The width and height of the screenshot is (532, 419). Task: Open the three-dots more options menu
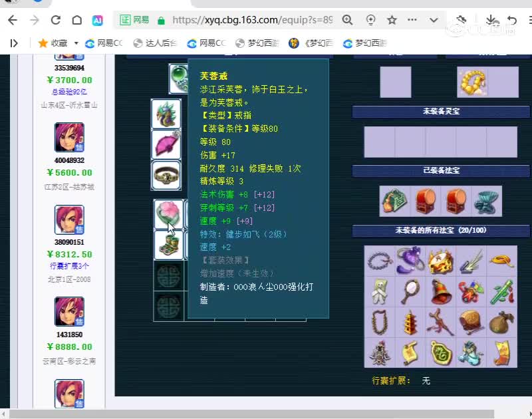pyautogui.click(x=412, y=20)
